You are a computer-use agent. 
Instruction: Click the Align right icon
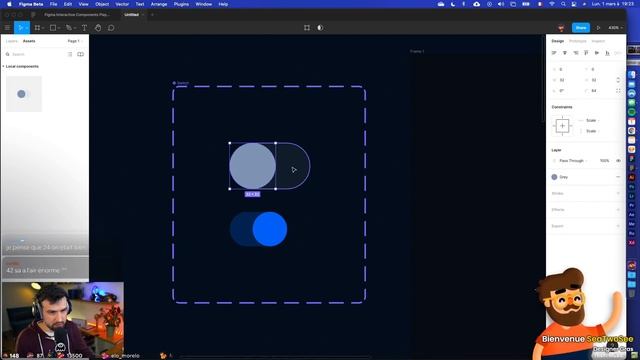coord(576,53)
